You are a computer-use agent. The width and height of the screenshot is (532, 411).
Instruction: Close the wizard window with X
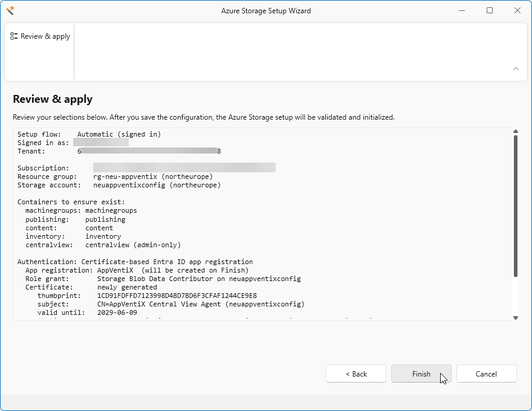tap(517, 10)
